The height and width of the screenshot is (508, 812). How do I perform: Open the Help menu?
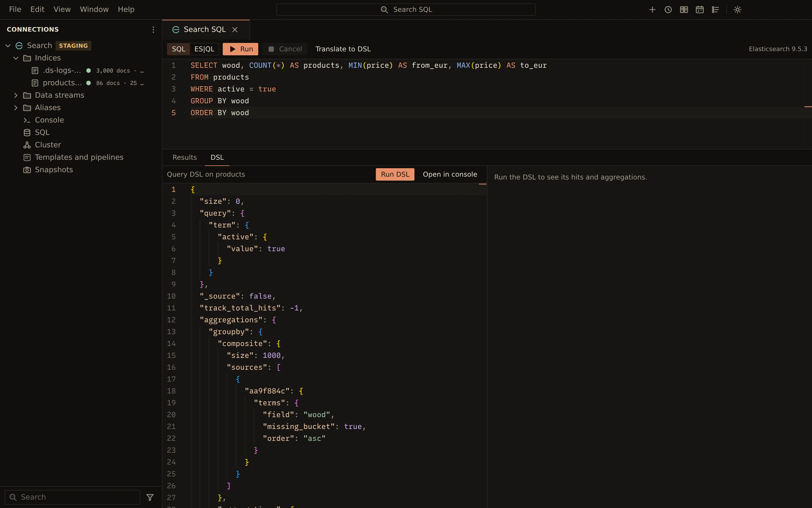[126, 9]
